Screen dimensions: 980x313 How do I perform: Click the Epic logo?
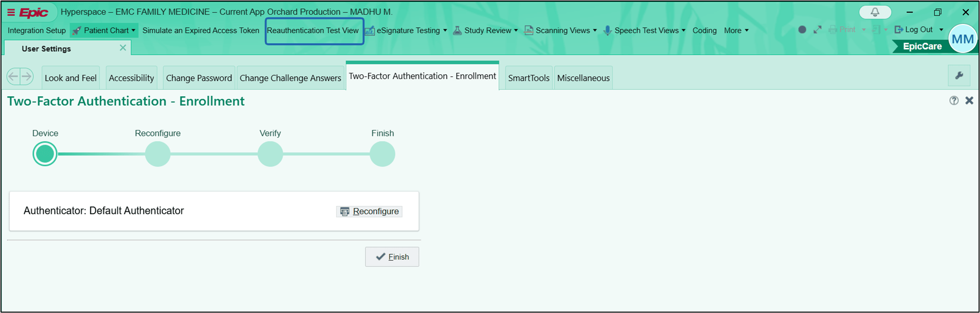tap(33, 13)
